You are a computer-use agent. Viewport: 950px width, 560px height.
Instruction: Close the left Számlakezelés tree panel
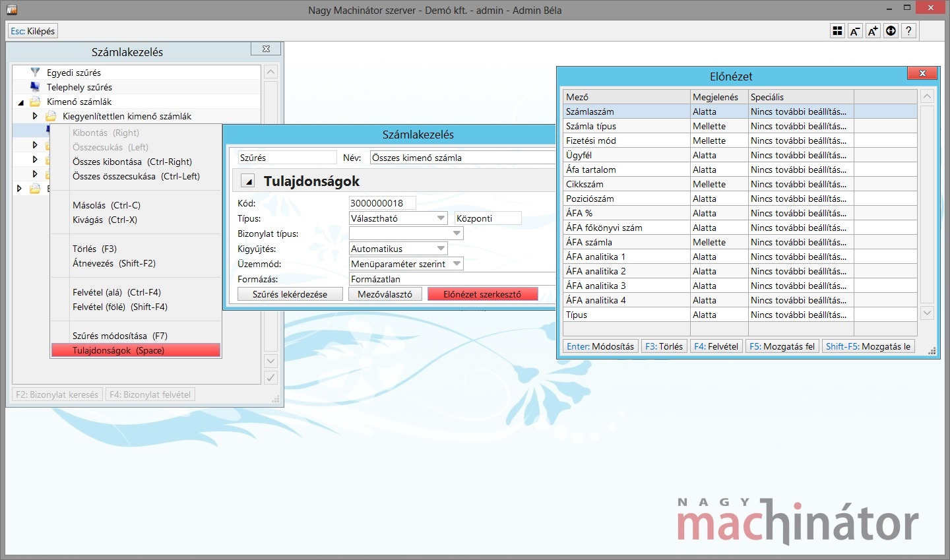pos(266,49)
